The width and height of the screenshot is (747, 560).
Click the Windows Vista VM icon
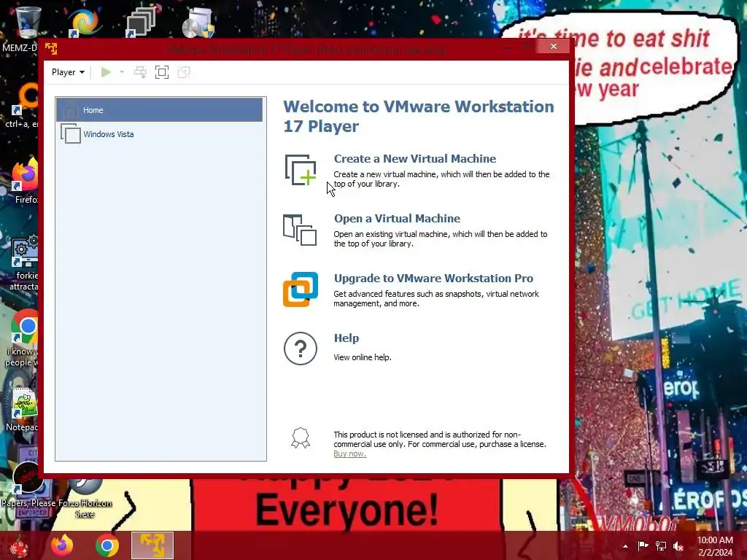pyautogui.click(x=71, y=134)
